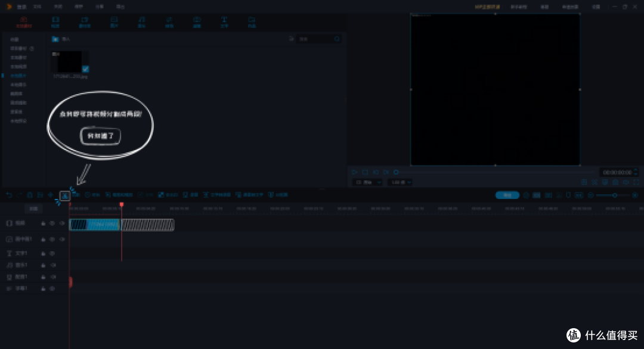
Task: Select the hatched clip on video track
Action: (x=147, y=225)
